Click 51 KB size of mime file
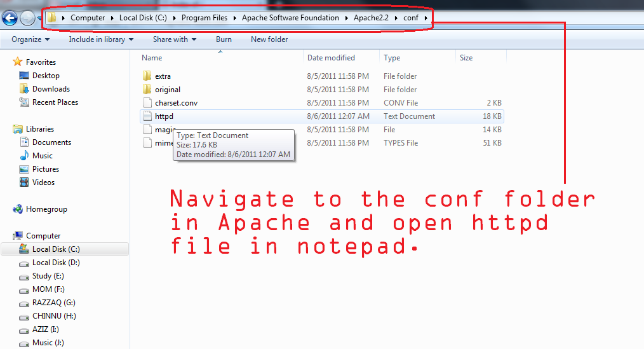This screenshot has height=351, width=644. click(x=492, y=143)
